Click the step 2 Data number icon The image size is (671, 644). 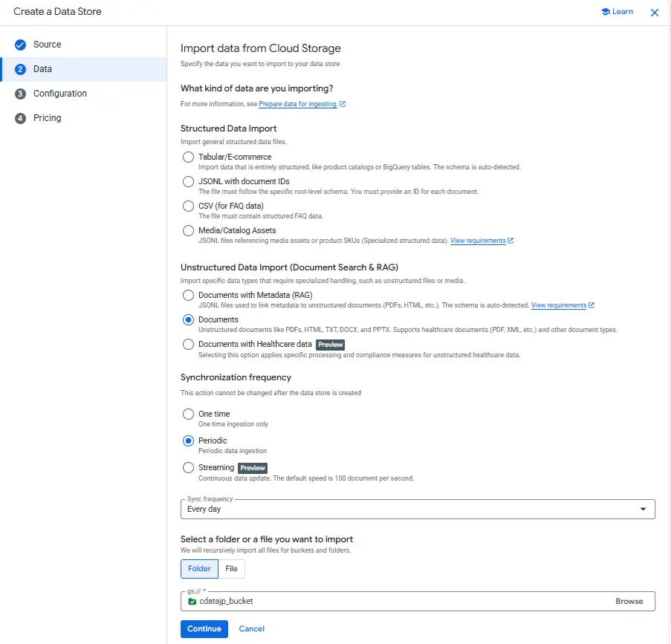click(x=20, y=69)
